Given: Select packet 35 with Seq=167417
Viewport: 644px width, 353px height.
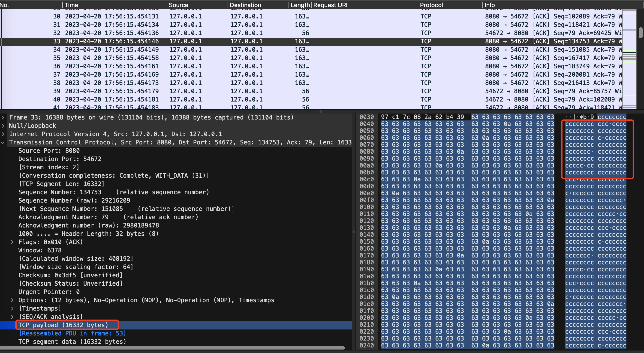Looking at the screenshot, I should click(311, 58).
